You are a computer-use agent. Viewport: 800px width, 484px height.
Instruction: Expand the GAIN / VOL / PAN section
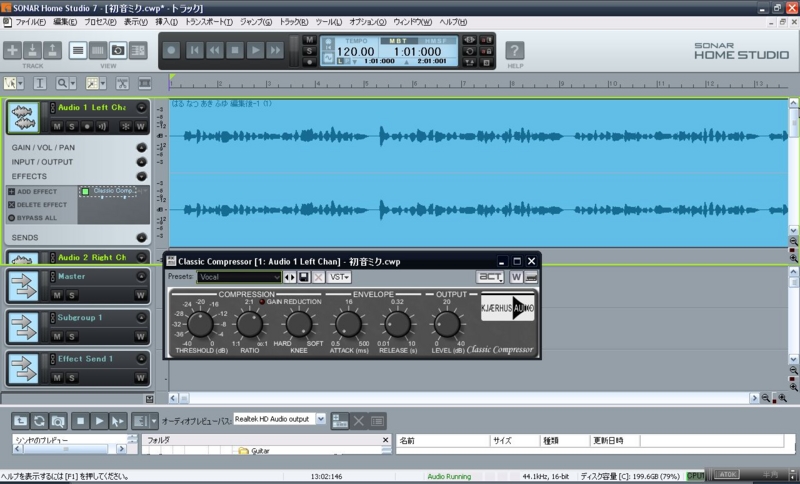click(x=142, y=147)
